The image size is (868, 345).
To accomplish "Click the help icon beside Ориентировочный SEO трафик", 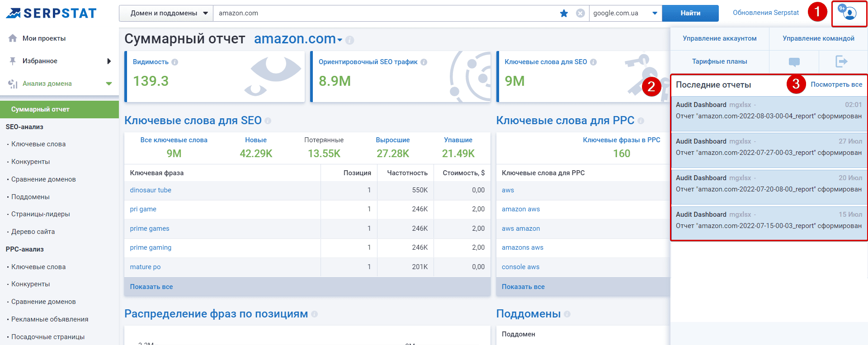I will tap(424, 62).
